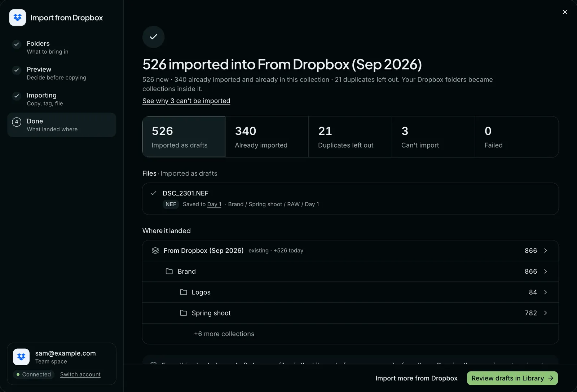This screenshot has height=392, width=577.
Task: Click the sam@example.com account email
Action: click(66, 353)
